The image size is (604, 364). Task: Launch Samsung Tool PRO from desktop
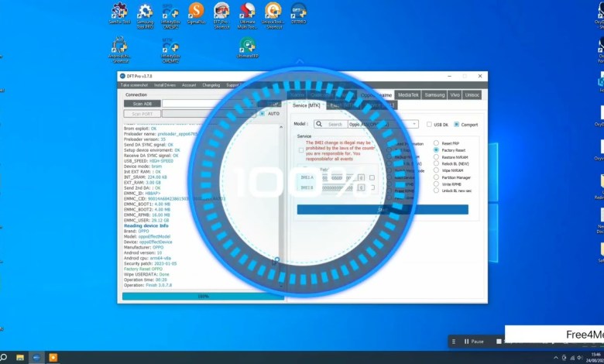[x=145, y=12]
